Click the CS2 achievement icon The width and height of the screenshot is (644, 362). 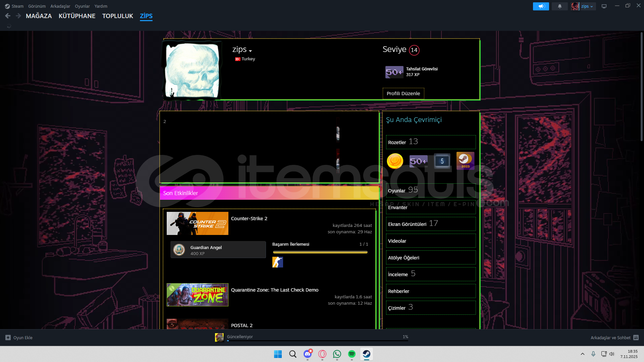click(x=277, y=262)
